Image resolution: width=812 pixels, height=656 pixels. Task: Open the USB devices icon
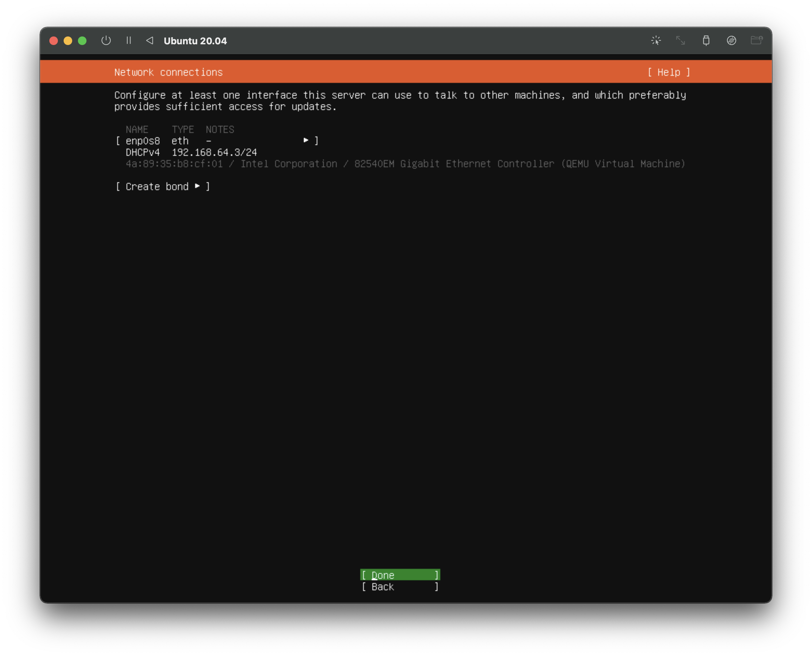706,40
